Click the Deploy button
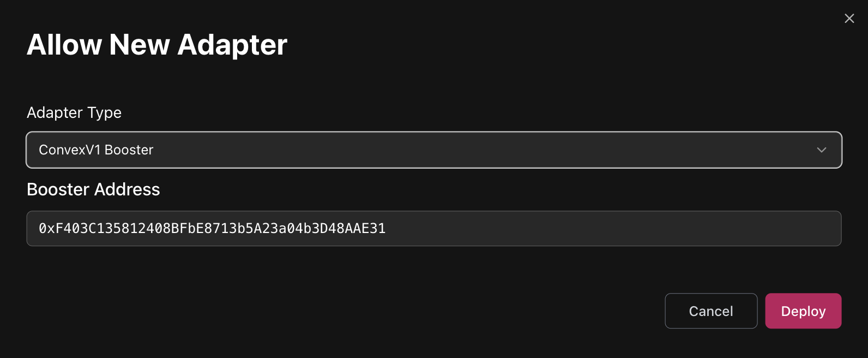The width and height of the screenshot is (868, 358). click(803, 311)
